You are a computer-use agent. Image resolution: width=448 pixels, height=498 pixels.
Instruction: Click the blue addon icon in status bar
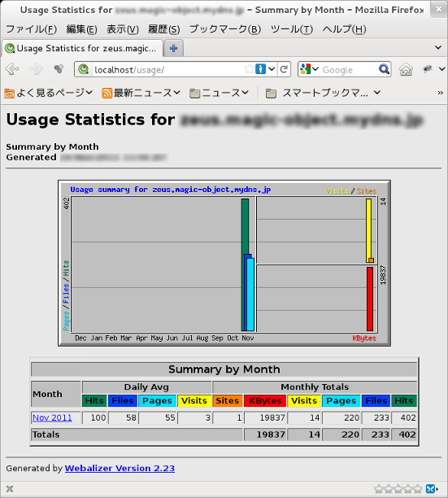430,488
